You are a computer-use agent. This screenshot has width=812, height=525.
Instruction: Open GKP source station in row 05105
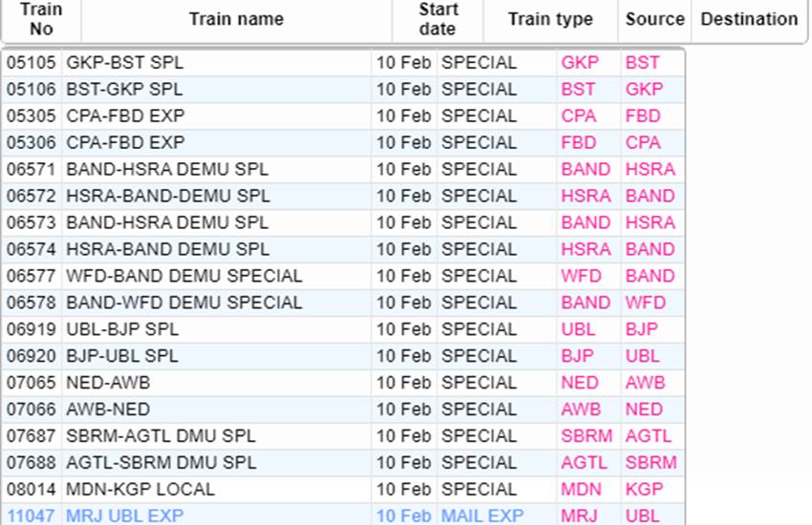[x=580, y=63]
